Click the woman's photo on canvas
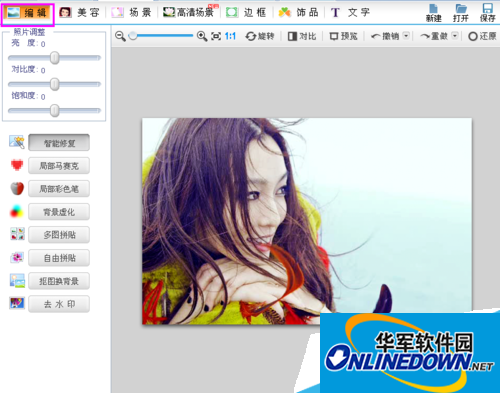This screenshot has width=500, height=393. click(307, 221)
